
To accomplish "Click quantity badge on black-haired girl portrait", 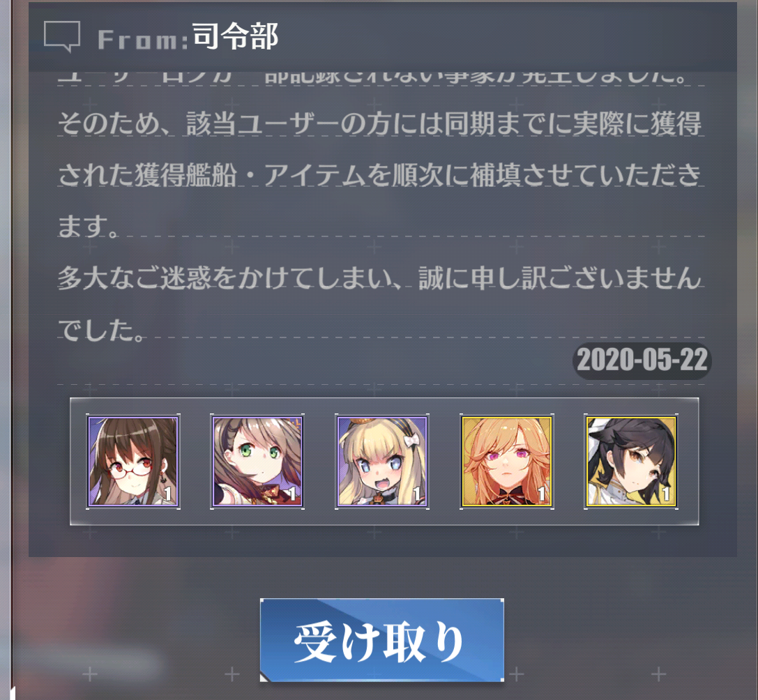I will click(x=665, y=494).
